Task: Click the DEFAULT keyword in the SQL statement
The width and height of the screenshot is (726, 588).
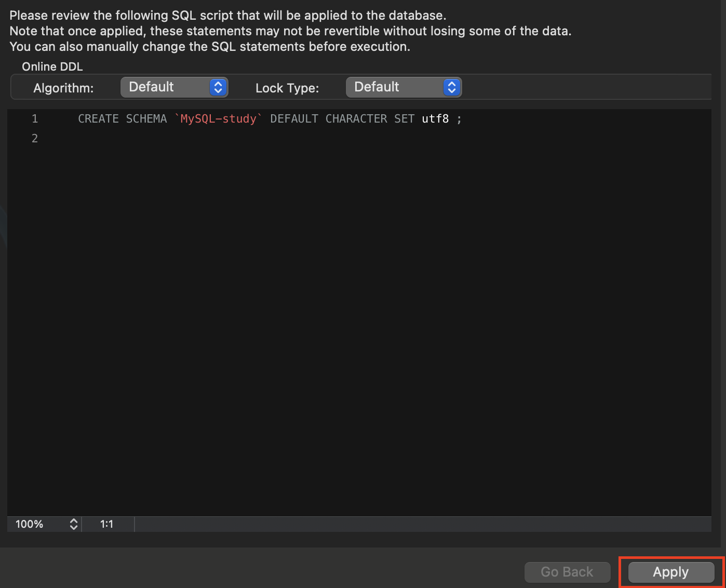Action: tap(294, 119)
